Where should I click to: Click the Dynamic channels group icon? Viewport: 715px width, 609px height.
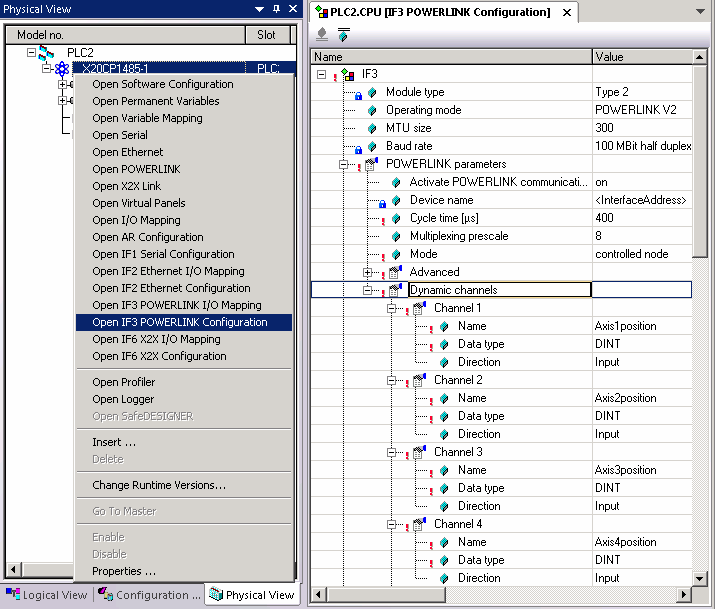tap(395, 290)
